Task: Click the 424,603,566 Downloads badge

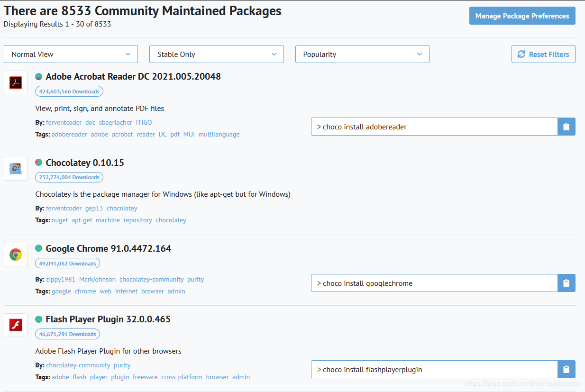Action: pos(69,91)
